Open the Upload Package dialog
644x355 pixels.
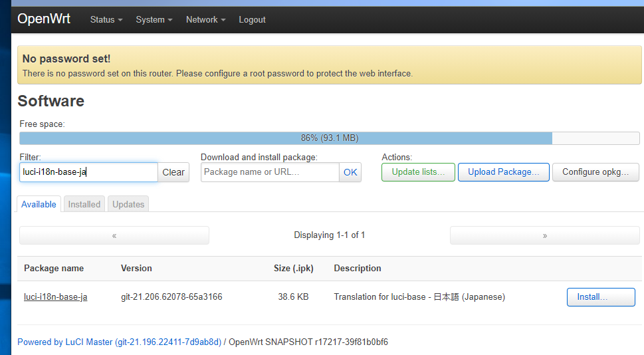(504, 172)
